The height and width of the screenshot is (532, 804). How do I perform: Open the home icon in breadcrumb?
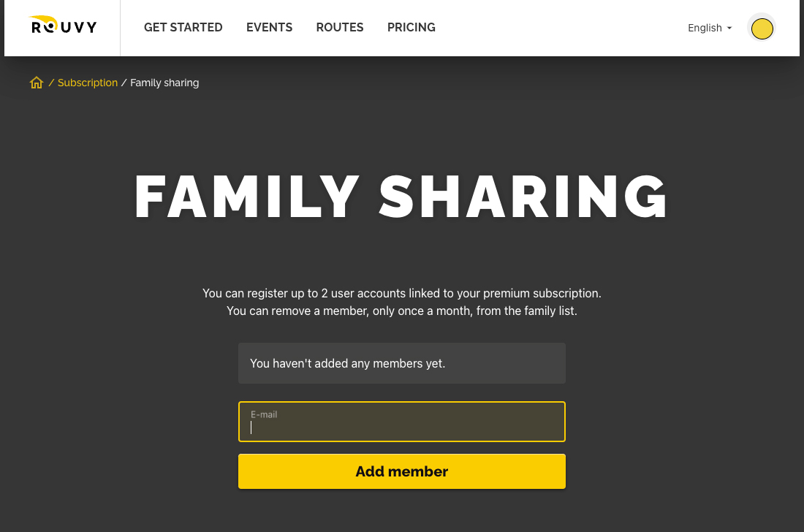click(37, 83)
